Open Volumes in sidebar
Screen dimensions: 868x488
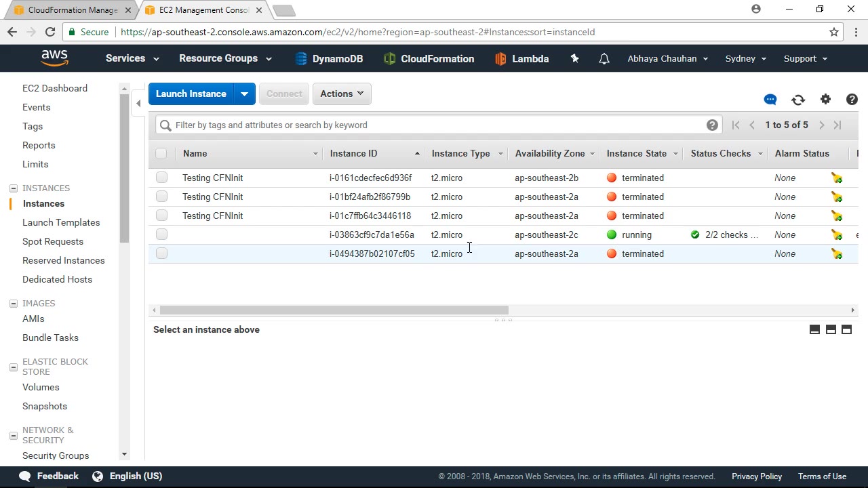41,387
